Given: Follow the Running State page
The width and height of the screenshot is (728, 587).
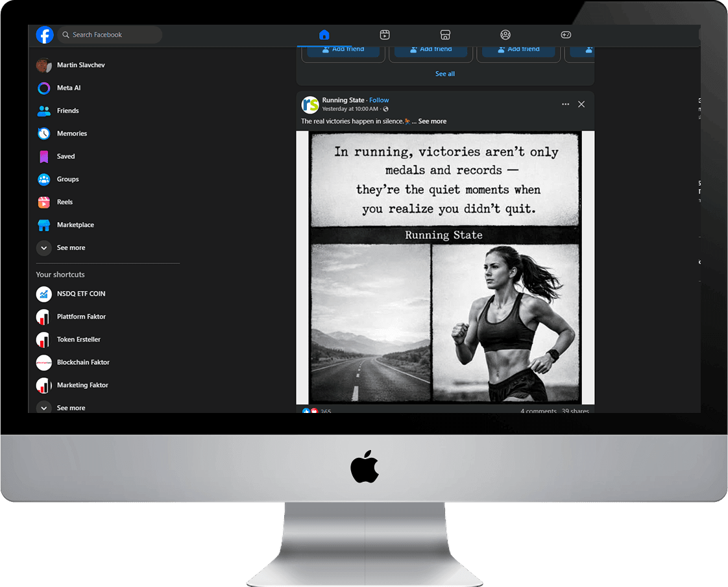Looking at the screenshot, I should [x=379, y=100].
